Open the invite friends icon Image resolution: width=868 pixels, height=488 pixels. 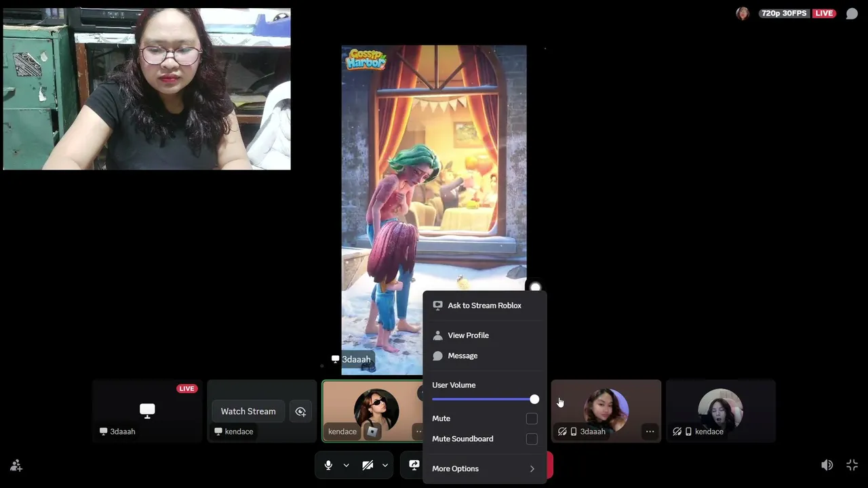point(16,466)
